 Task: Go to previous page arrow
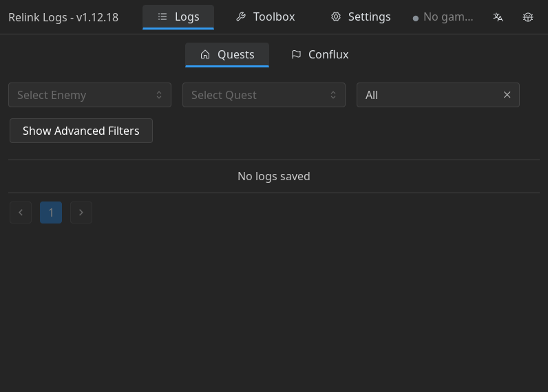point(21,213)
